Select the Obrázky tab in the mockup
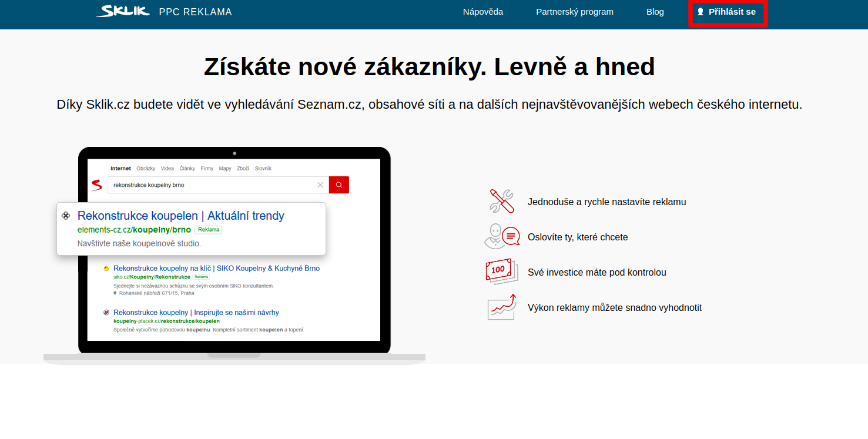Viewport: 868px width, 439px height. pos(146,169)
